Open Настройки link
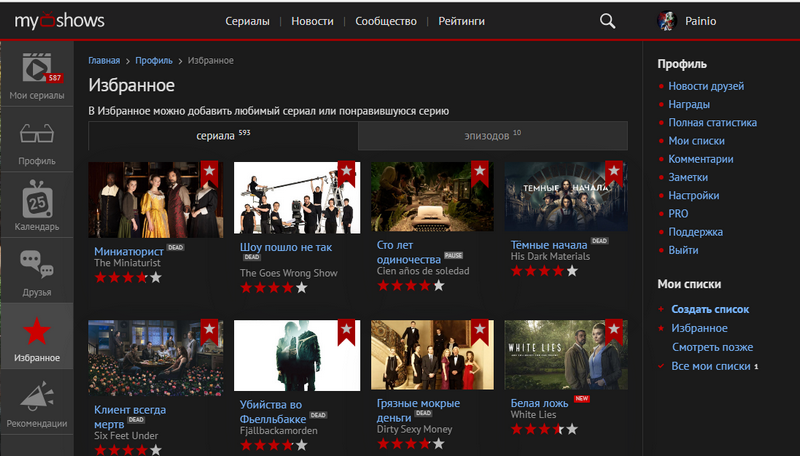The width and height of the screenshot is (800, 456). [x=693, y=195]
